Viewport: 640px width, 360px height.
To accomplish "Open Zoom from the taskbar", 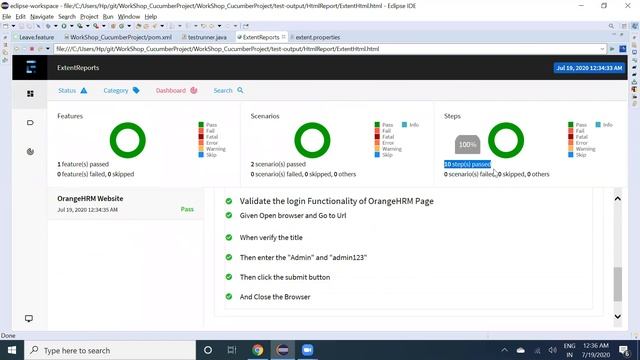I will [307, 350].
